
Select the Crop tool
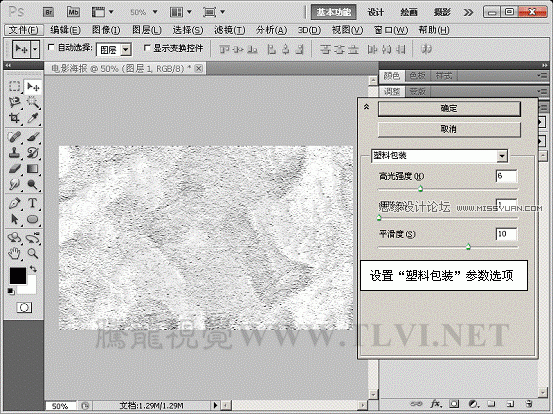14,118
